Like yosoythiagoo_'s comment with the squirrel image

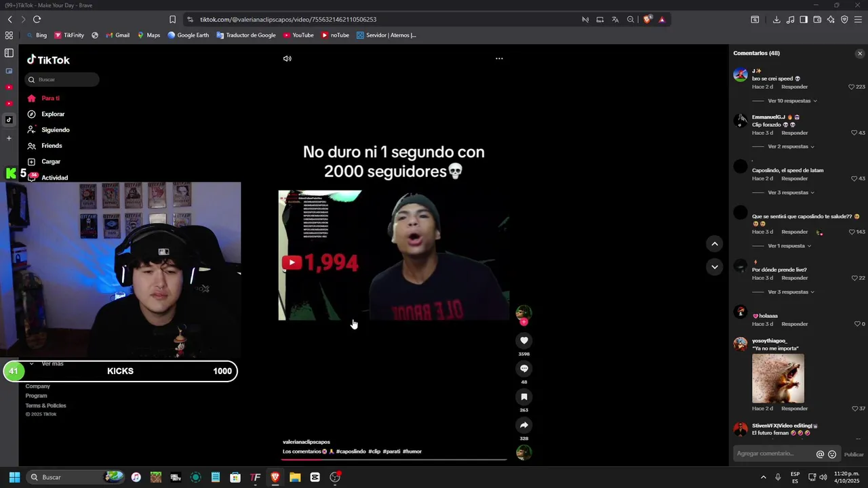click(854, 409)
